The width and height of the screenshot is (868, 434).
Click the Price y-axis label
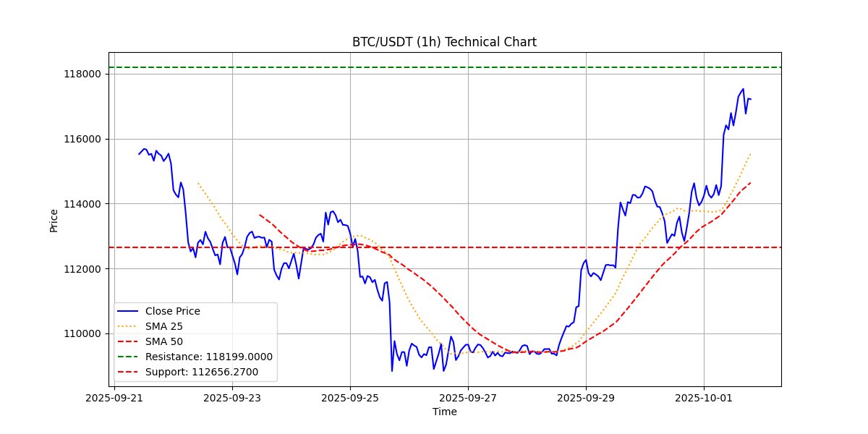click(54, 219)
